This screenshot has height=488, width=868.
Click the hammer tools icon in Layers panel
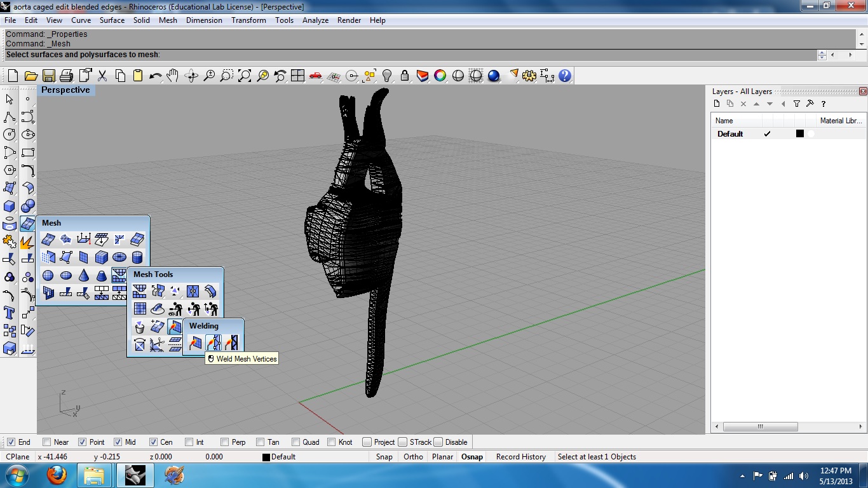pyautogui.click(x=810, y=104)
